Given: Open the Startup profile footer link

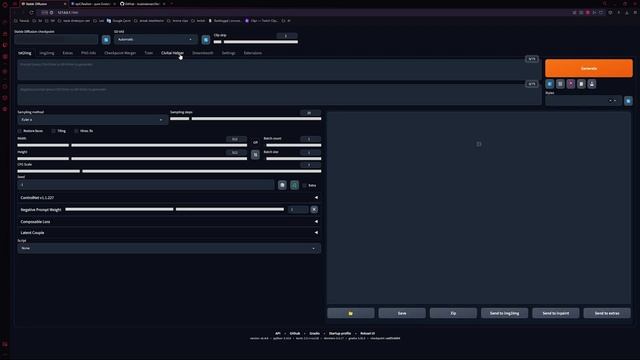Looking at the screenshot, I should pyautogui.click(x=340, y=333).
